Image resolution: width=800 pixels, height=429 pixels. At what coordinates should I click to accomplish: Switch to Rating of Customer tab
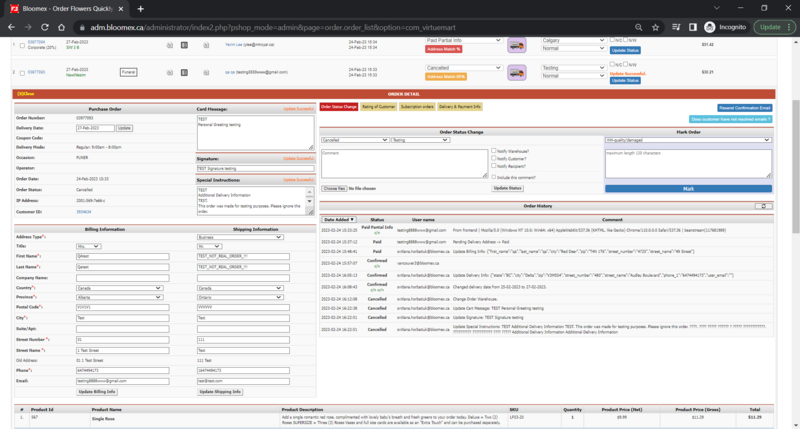point(379,107)
